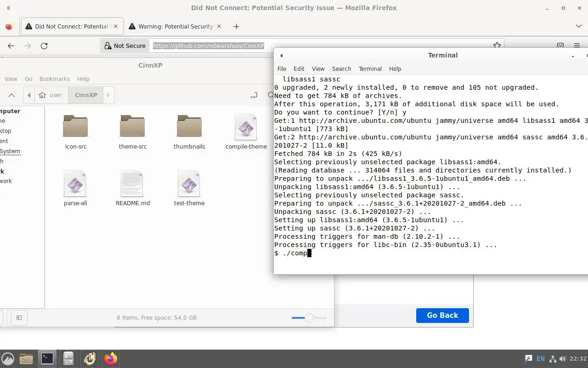
Task: Go forward in Firefox history
Action: [x=28, y=46]
